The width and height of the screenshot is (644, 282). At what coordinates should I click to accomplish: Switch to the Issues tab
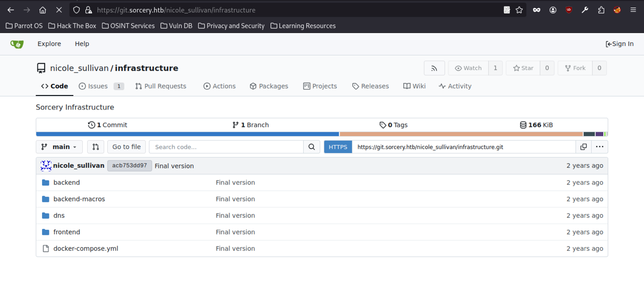pyautogui.click(x=98, y=86)
